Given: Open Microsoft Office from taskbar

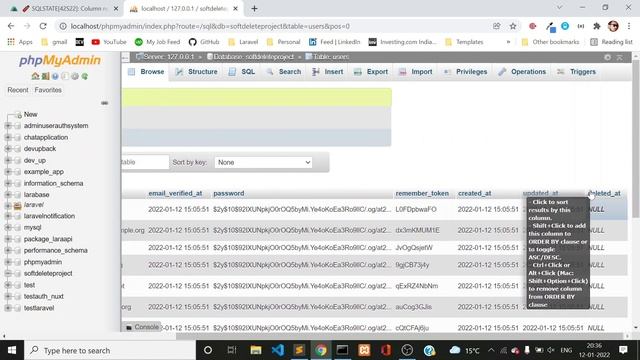Looking at the screenshot, I should pyautogui.click(x=386, y=350).
